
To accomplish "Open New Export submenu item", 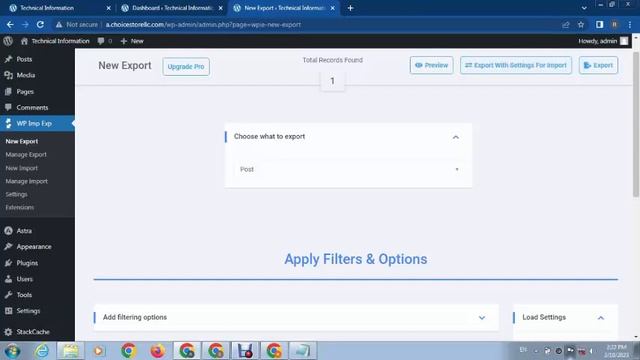I will coord(22,141).
